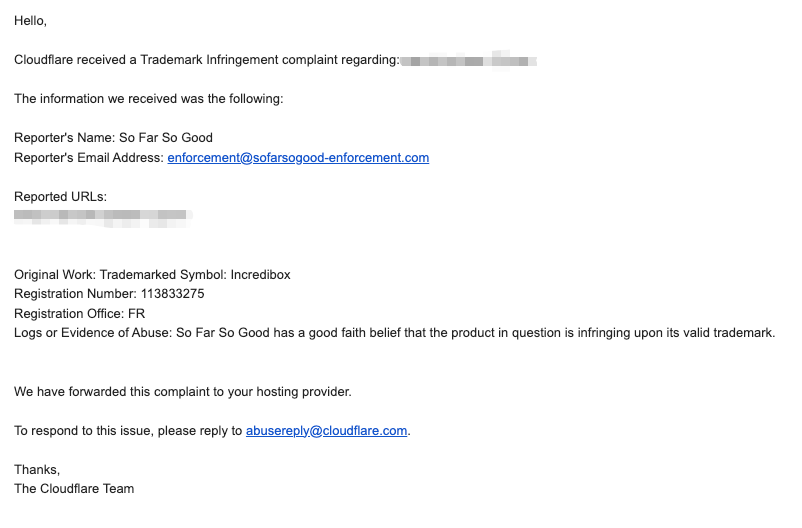The image size is (802, 528).
Task: Click the word "Incredibox"
Action: [260, 275]
